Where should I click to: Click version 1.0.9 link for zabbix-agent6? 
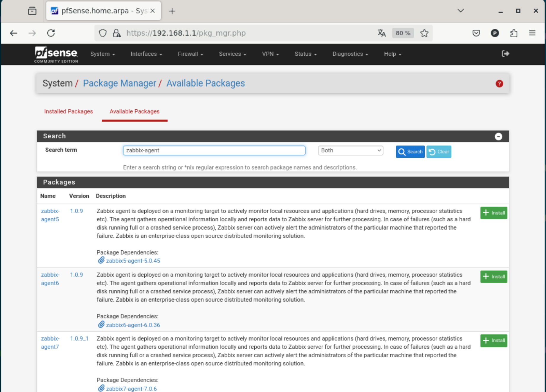click(76, 275)
